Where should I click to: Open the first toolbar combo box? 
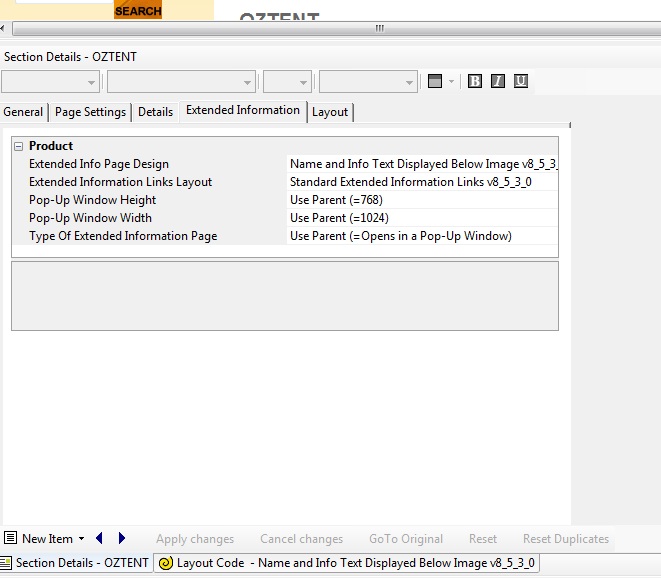click(x=50, y=82)
